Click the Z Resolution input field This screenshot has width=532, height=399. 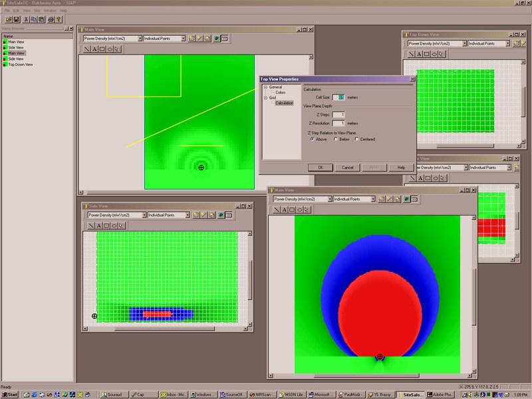pos(338,124)
